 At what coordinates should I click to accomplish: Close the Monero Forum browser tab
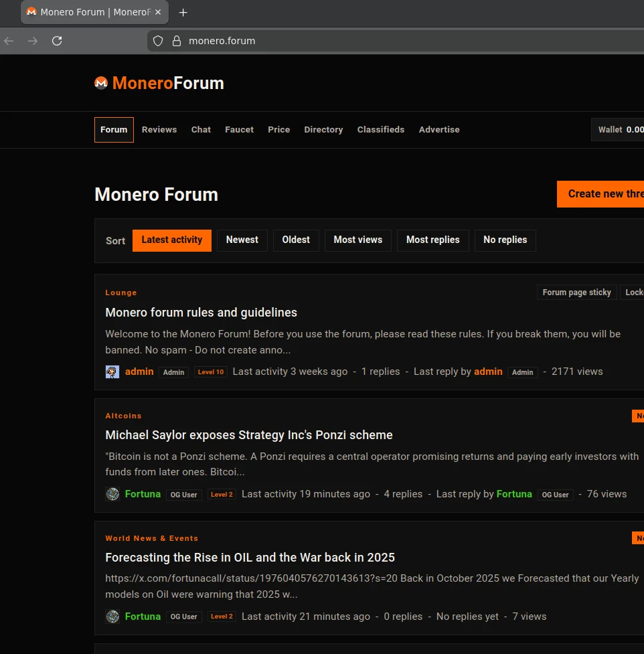tap(158, 13)
